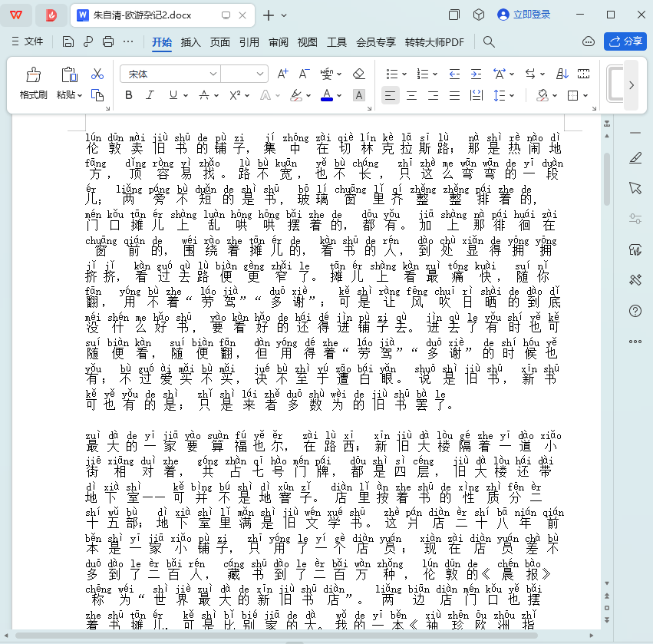
Task: Open the 引用 (References) tab
Action: pyautogui.click(x=249, y=42)
